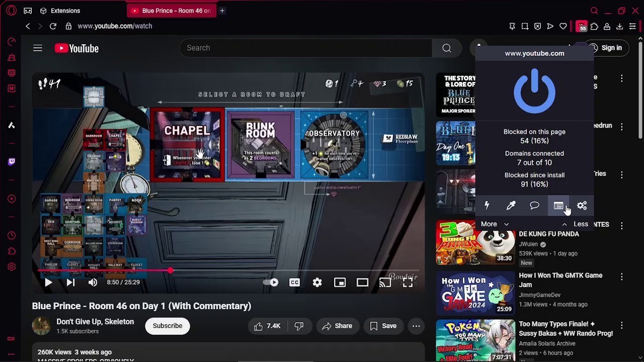
Task: Open uBlock dashboard gears icon
Action: [582, 205]
